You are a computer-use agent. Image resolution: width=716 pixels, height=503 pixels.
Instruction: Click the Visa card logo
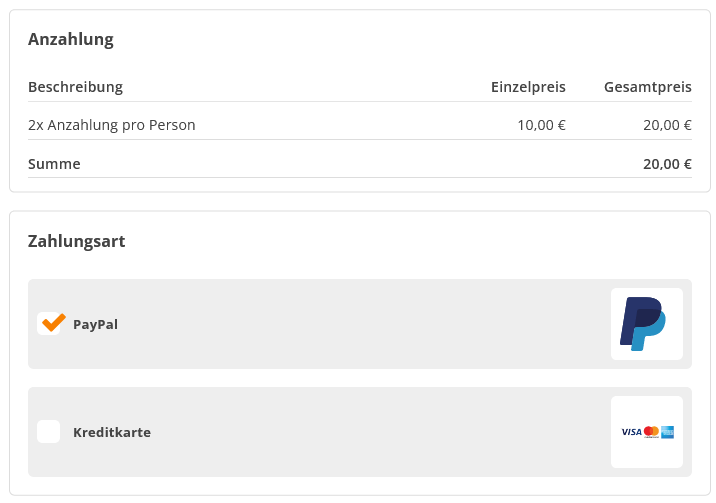632,432
